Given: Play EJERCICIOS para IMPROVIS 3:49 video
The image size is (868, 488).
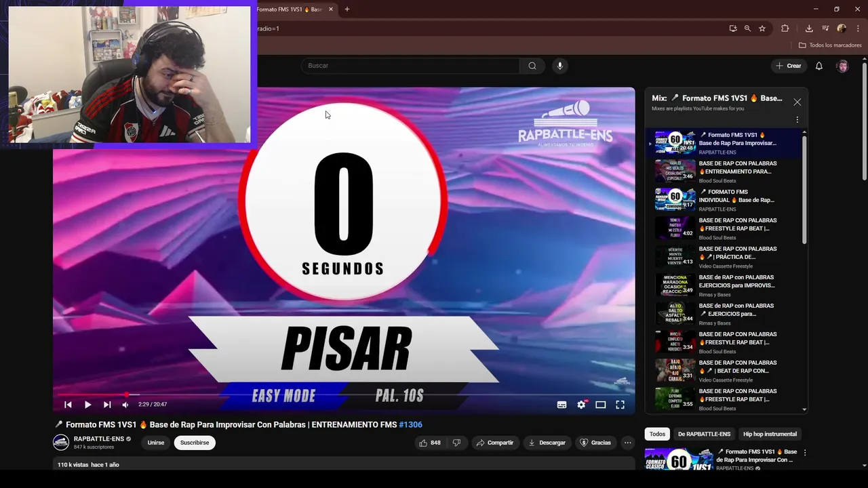Looking at the screenshot, I should tap(724, 285).
